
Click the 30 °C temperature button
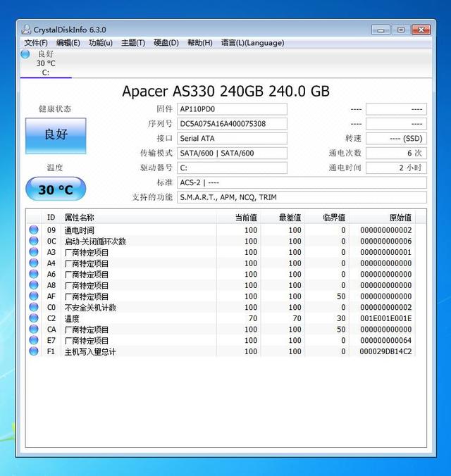pos(56,189)
